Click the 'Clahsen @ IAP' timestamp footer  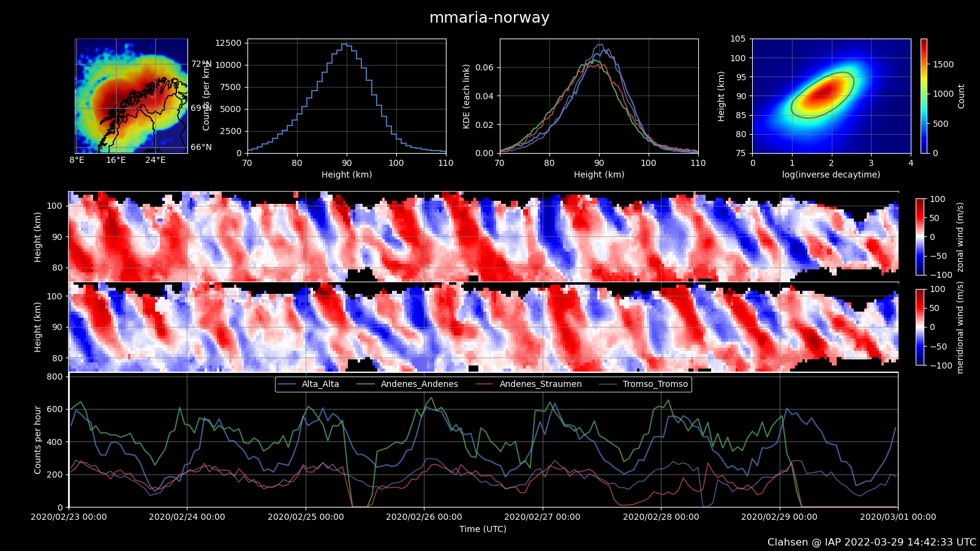[x=872, y=542]
